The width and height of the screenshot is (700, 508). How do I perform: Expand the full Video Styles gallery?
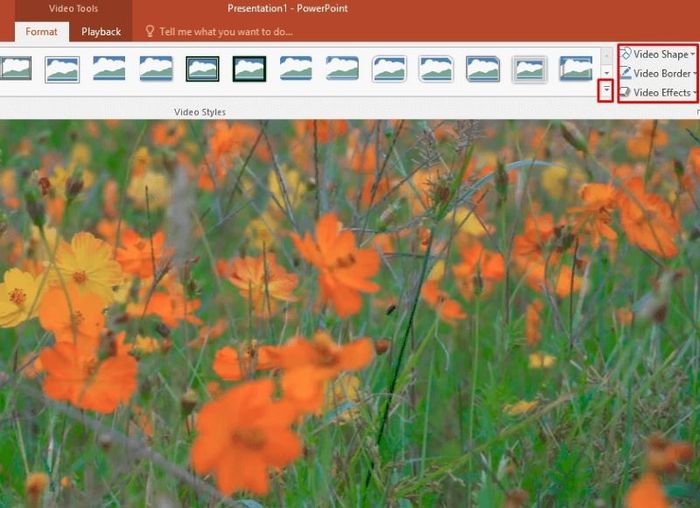pyautogui.click(x=606, y=91)
